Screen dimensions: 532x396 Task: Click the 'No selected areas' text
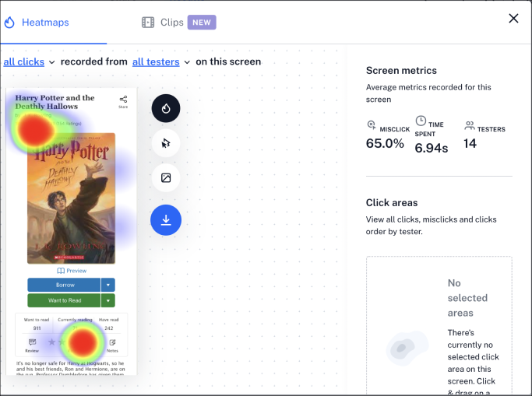point(467,298)
